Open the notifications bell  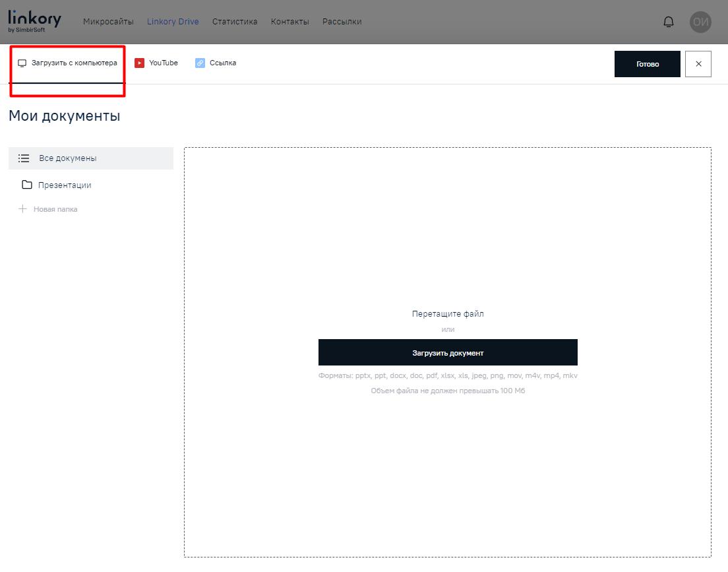[668, 22]
